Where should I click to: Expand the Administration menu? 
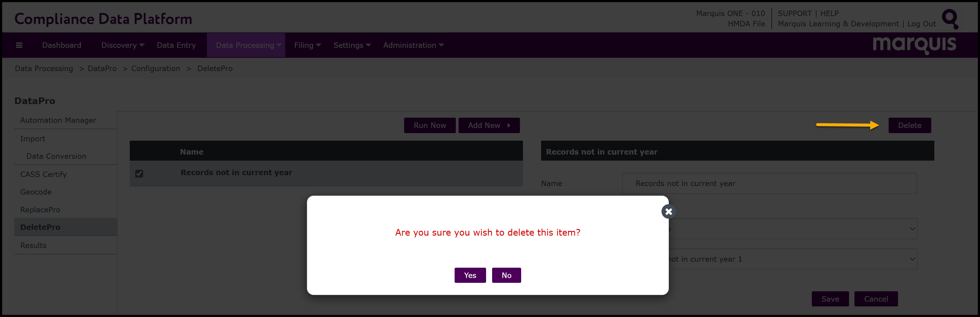pos(413,45)
